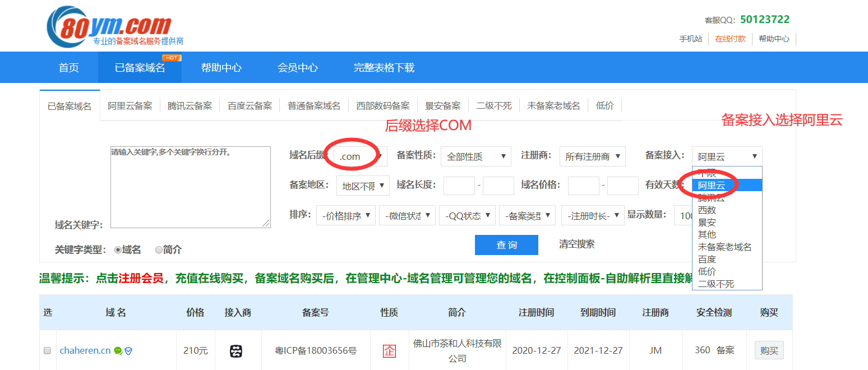Open 帮助中心 in the blue navigation bar
The width and height of the screenshot is (868, 370).
coord(221,67)
